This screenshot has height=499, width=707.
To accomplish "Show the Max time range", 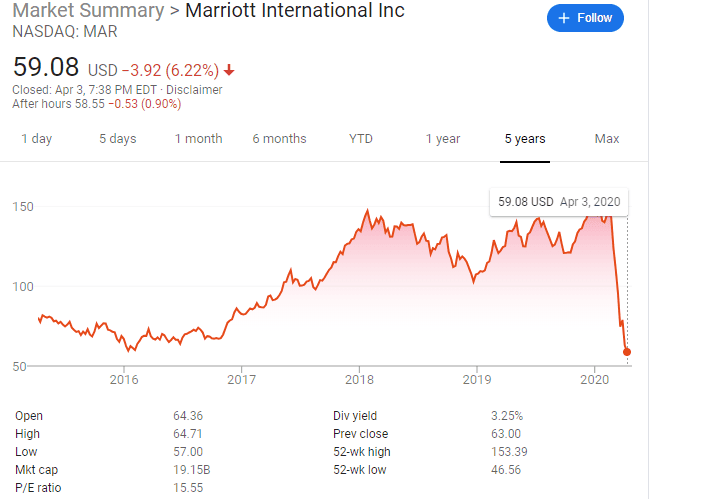I will pos(607,139).
